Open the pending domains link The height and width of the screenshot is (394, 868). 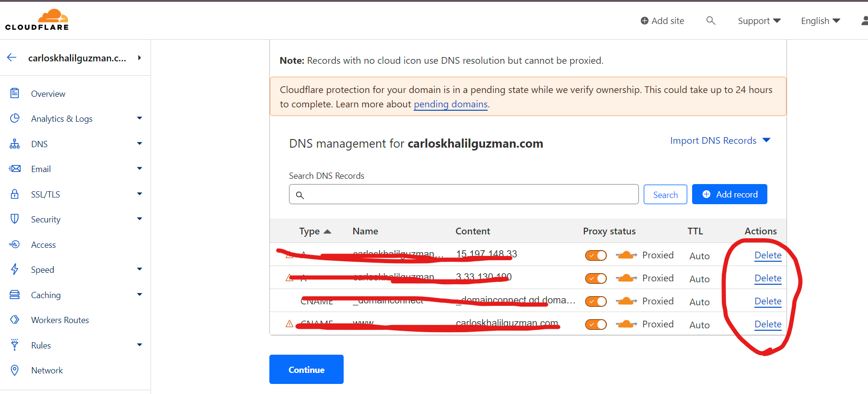pos(451,104)
